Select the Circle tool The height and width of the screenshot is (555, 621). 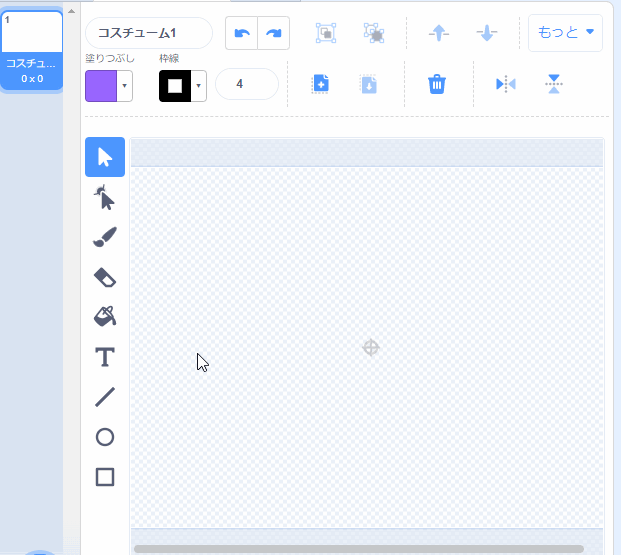(x=105, y=437)
